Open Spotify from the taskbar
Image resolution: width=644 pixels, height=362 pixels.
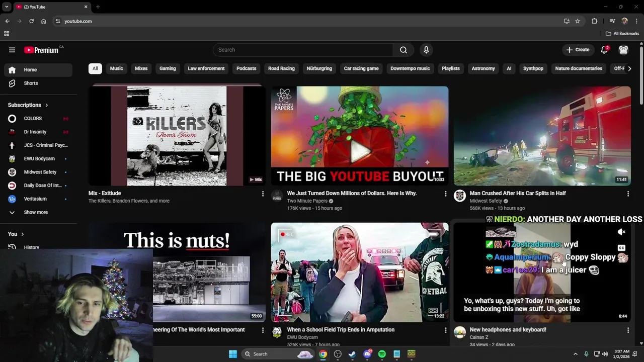[x=382, y=354]
